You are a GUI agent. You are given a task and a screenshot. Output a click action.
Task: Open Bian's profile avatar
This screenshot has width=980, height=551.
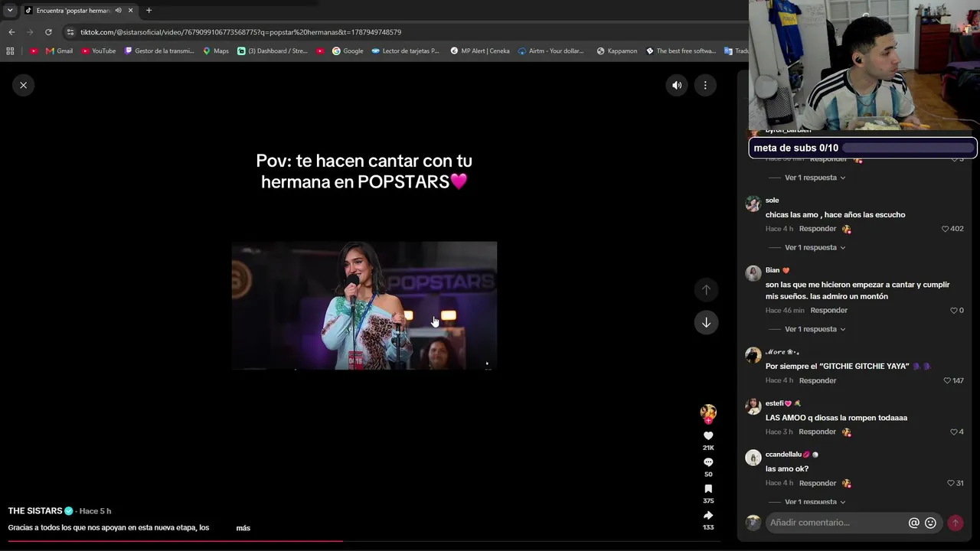pyautogui.click(x=753, y=273)
